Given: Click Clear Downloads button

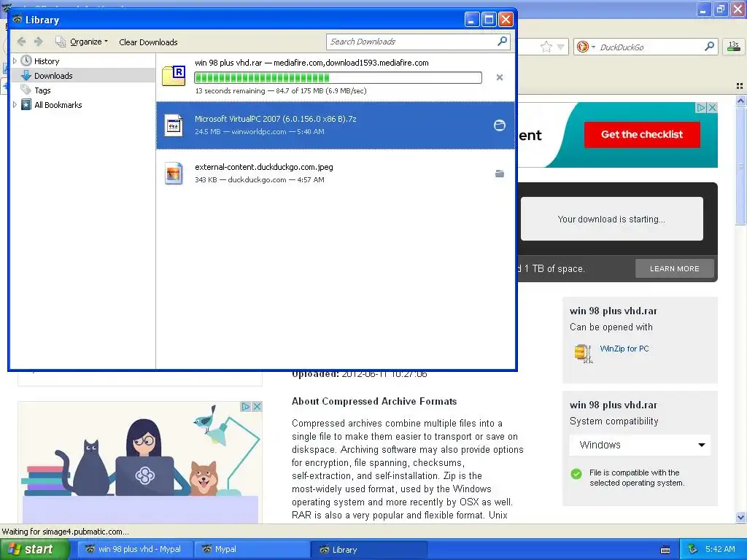Looking at the screenshot, I should tap(148, 42).
